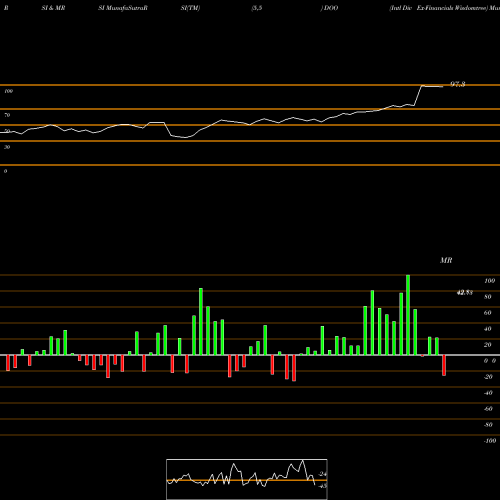This screenshot has width=500, height=500.
Task: Click the last red bar in MR chart
Action: click(444, 365)
